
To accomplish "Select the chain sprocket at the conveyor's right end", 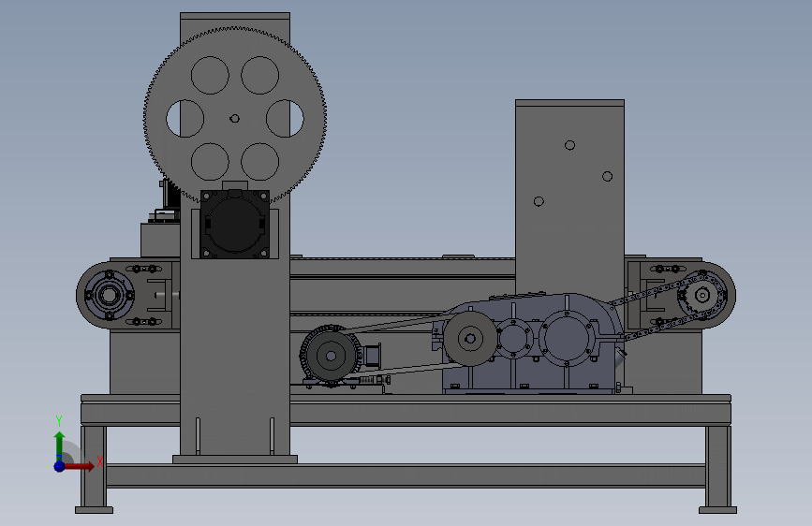I will (x=702, y=295).
